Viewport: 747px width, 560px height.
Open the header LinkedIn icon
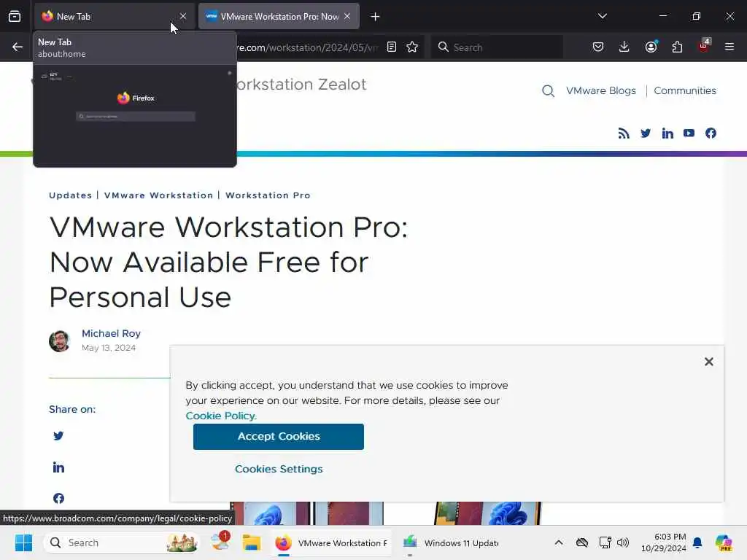pyautogui.click(x=667, y=133)
